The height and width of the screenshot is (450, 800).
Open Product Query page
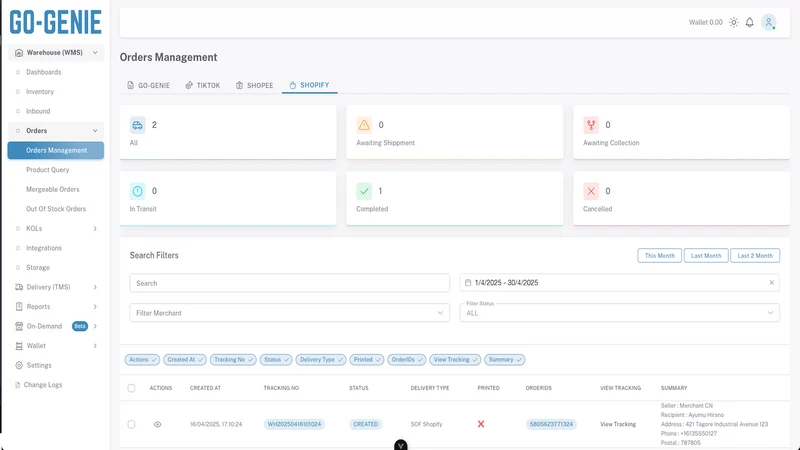(x=47, y=170)
